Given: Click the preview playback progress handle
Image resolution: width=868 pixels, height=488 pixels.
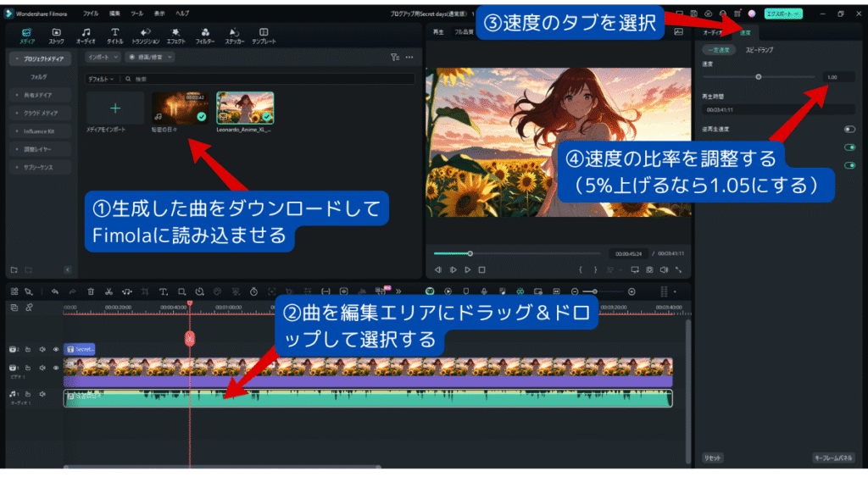Looking at the screenshot, I should tap(470, 253).
